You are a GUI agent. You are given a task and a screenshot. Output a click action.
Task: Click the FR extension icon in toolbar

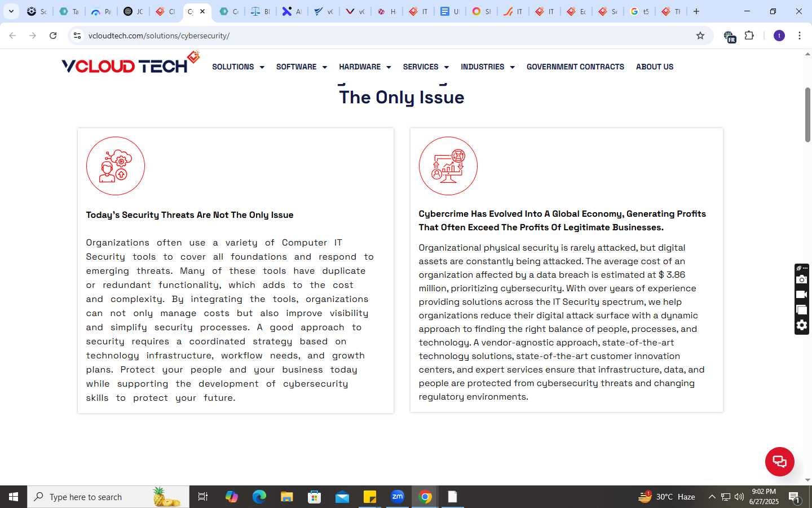pos(729,36)
